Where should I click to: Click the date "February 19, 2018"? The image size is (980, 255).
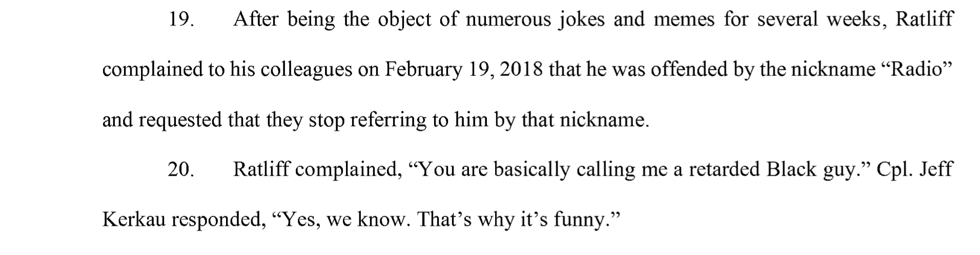point(464,70)
